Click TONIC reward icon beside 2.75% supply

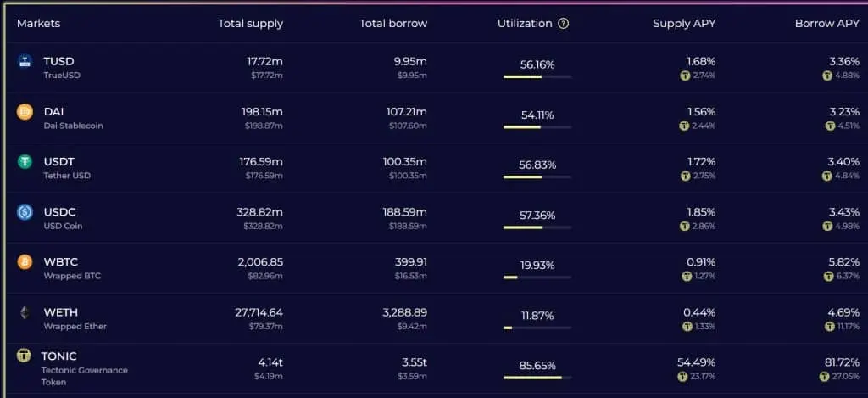[685, 177]
